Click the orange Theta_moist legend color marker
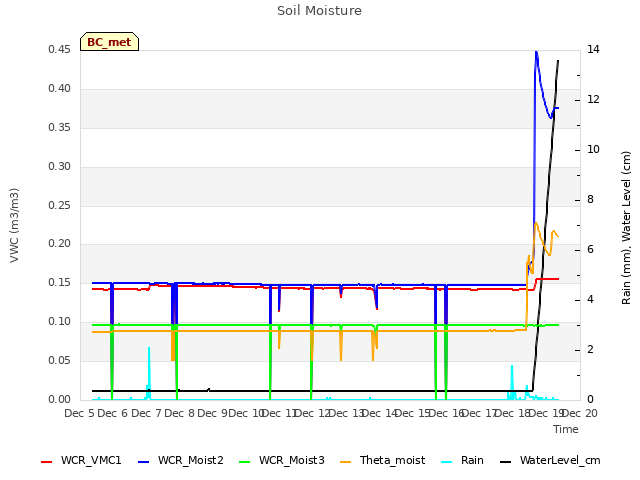The image size is (640, 480). pos(346,462)
